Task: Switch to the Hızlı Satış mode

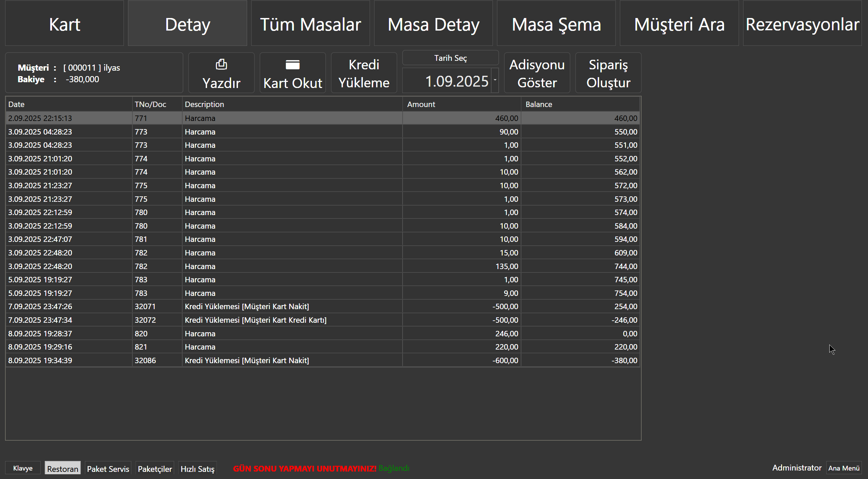Action: (197, 468)
